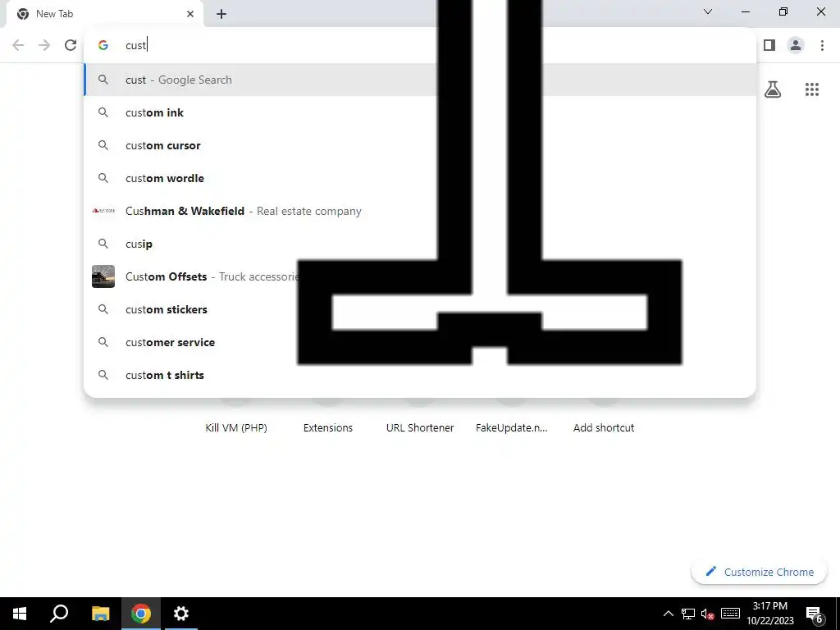Click the Chrome taskbar icon

(x=141, y=614)
